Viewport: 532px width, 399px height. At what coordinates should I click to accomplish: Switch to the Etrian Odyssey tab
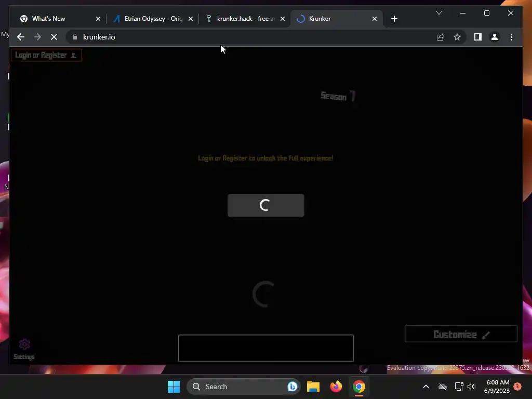tap(153, 19)
